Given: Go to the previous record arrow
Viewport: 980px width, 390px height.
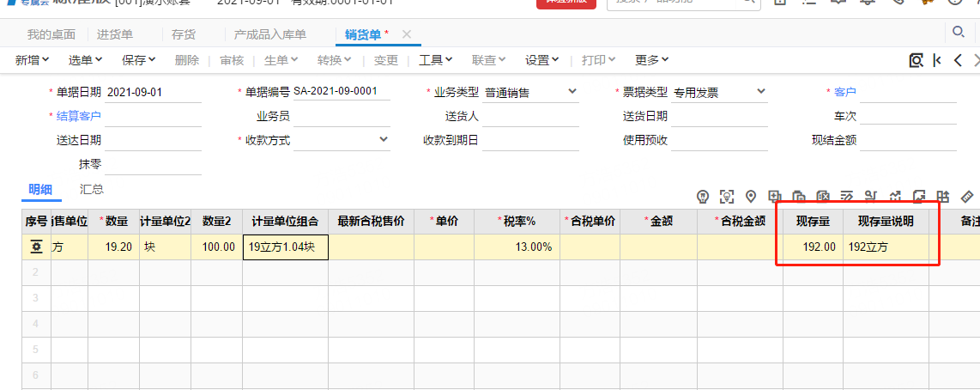Looking at the screenshot, I should click(958, 60).
